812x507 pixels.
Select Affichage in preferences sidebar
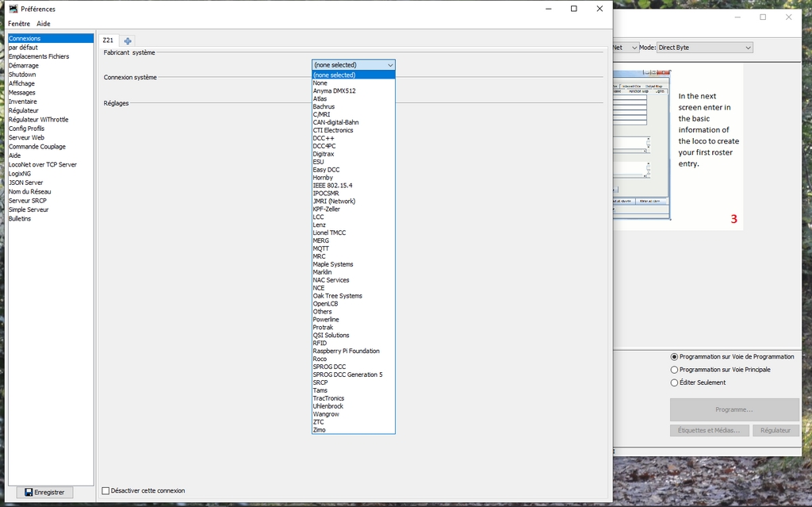pos(51,83)
